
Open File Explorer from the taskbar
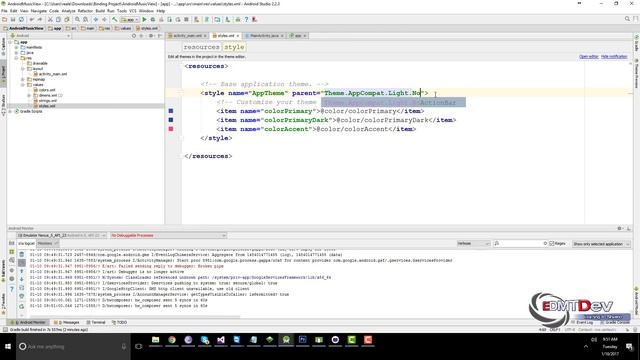[x=156, y=340]
